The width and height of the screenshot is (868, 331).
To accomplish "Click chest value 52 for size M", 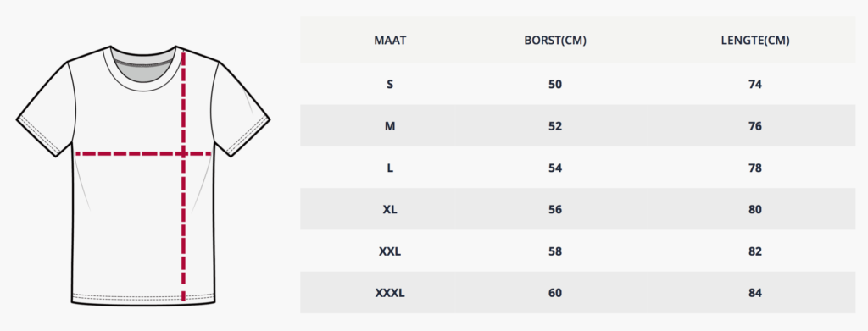I will coord(554,126).
